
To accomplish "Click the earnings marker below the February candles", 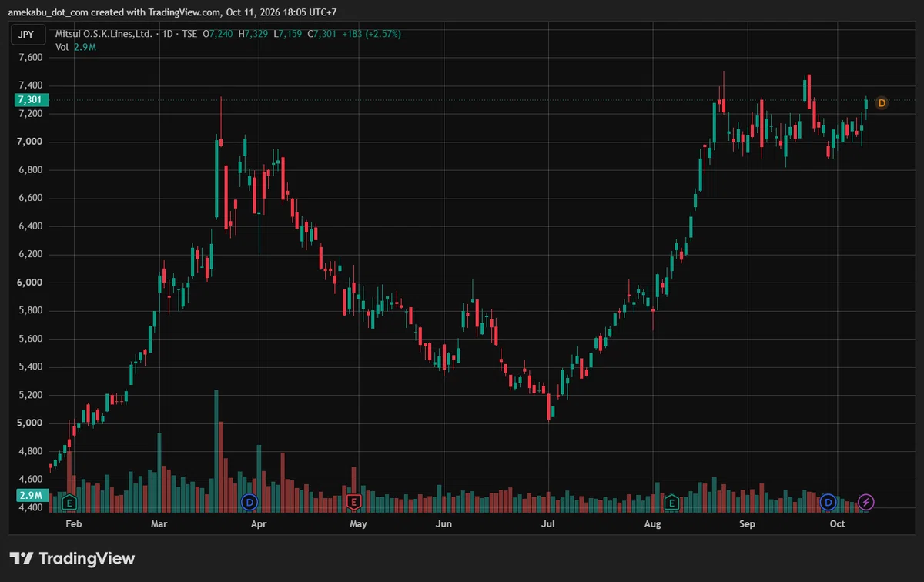I will pos(70,503).
